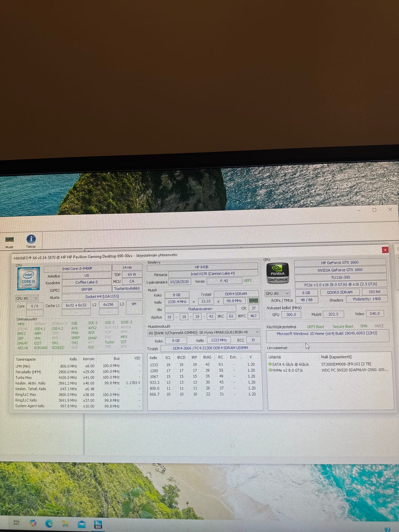Click the 192-bit memory bus field

tap(374, 292)
